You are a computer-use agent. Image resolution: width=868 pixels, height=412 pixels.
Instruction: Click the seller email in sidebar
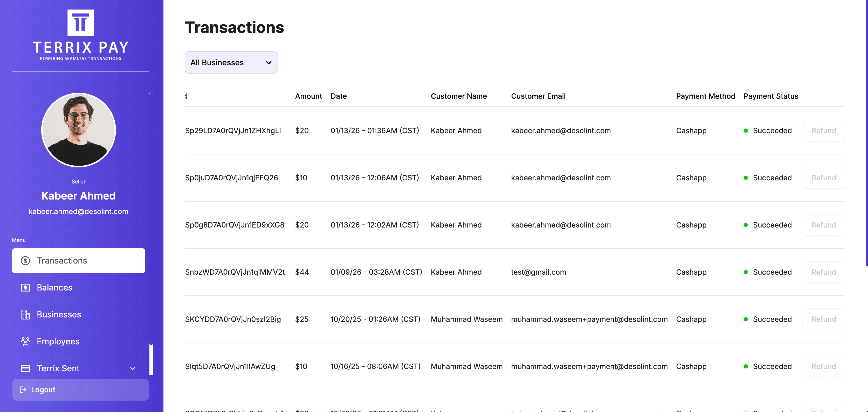tap(79, 211)
